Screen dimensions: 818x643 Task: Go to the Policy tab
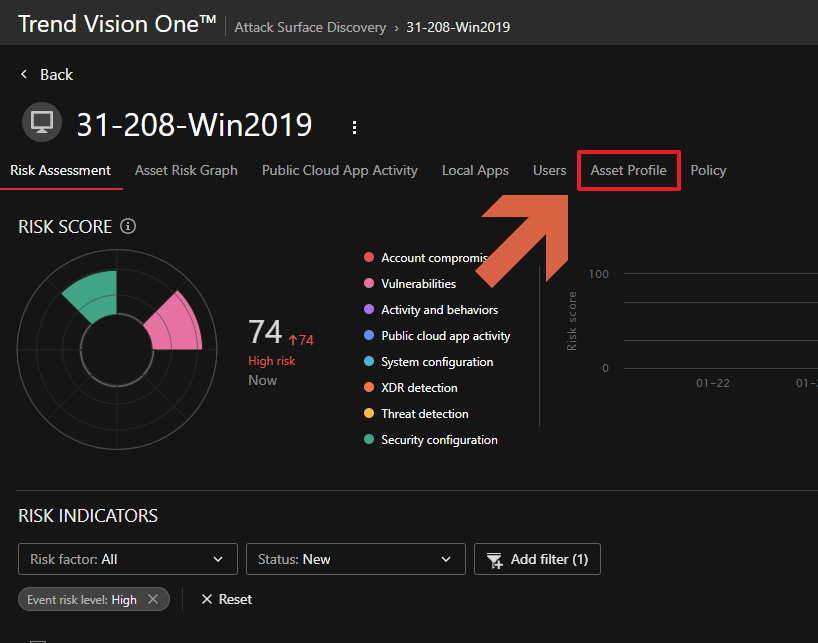pos(708,171)
